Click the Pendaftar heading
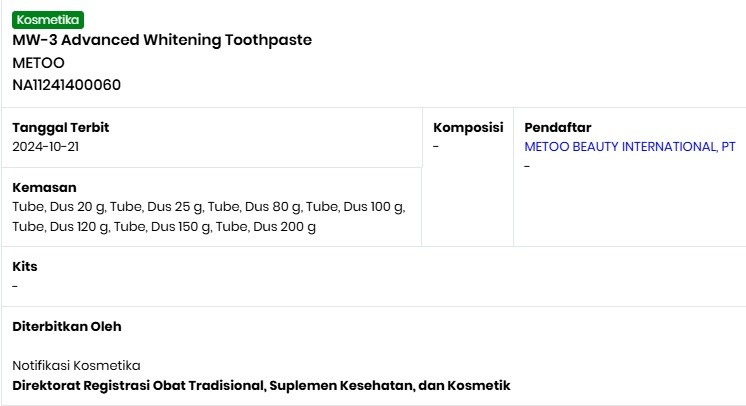The image size is (746, 406). pos(557,127)
